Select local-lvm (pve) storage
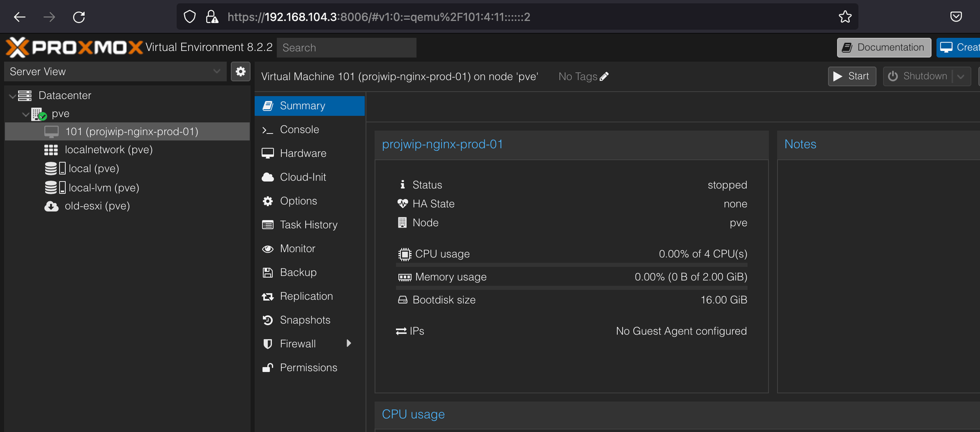Screen dimensions: 980x432 pos(104,188)
